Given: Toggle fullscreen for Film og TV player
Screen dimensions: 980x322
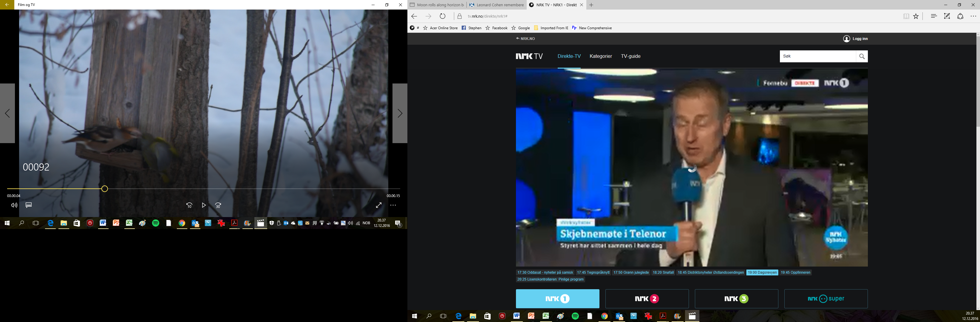Looking at the screenshot, I should pos(378,205).
